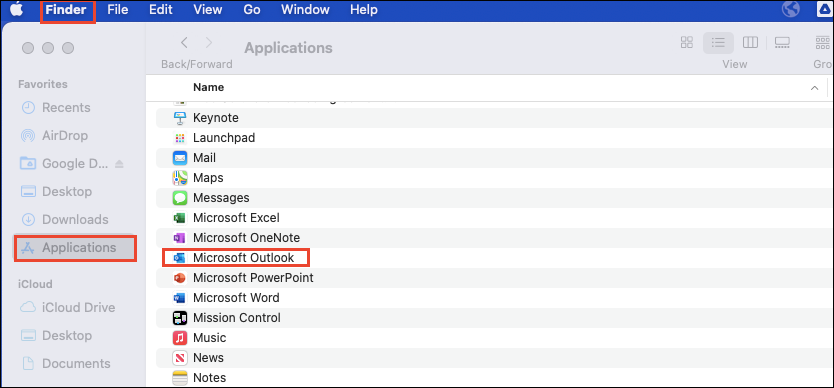Select iCloud Drive in the sidebar

67,308
